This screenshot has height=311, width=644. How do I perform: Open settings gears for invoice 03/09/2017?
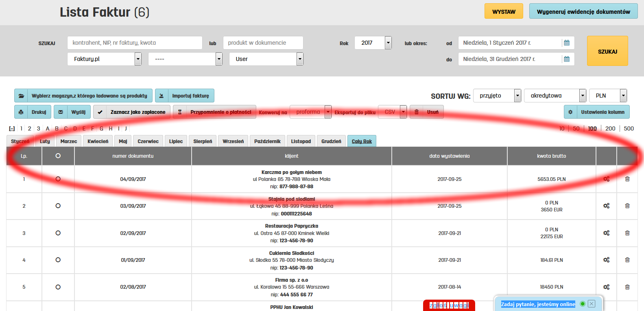tap(606, 206)
